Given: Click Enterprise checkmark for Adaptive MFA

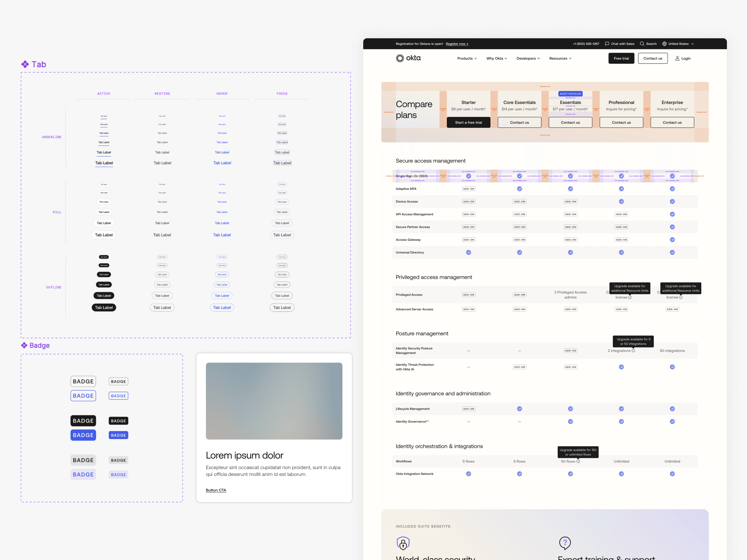Looking at the screenshot, I should [672, 189].
